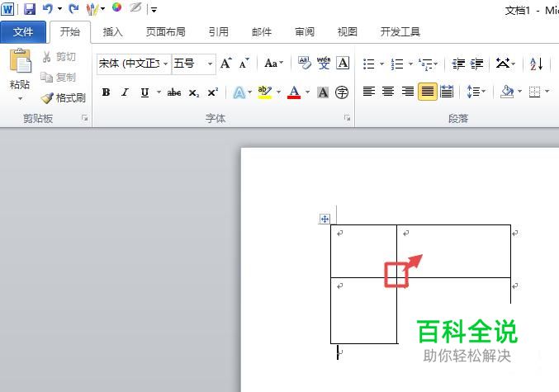This screenshot has width=559, height=392.
Task: Align the paragraph to the right
Action: pyautogui.click(x=408, y=92)
